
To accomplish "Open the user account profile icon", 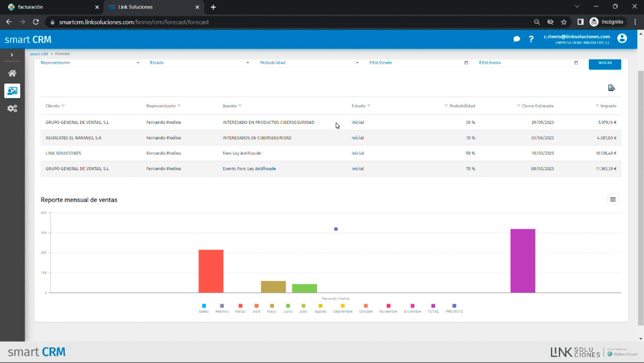I will tap(622, 38).
